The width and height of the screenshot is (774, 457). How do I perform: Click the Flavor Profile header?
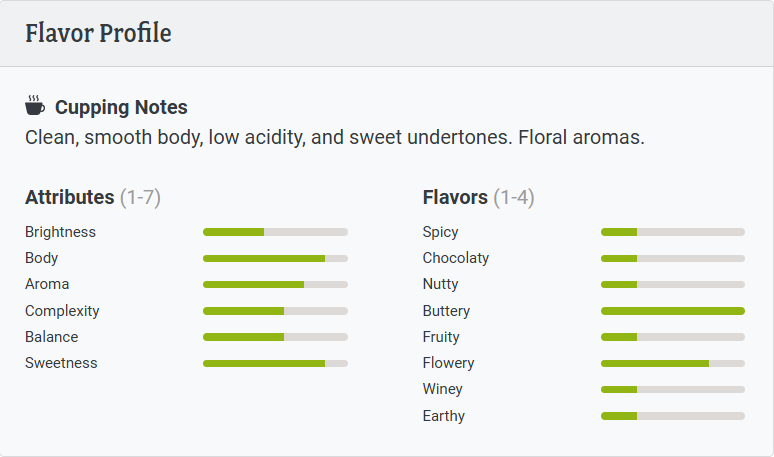click(x=98, y=33)
